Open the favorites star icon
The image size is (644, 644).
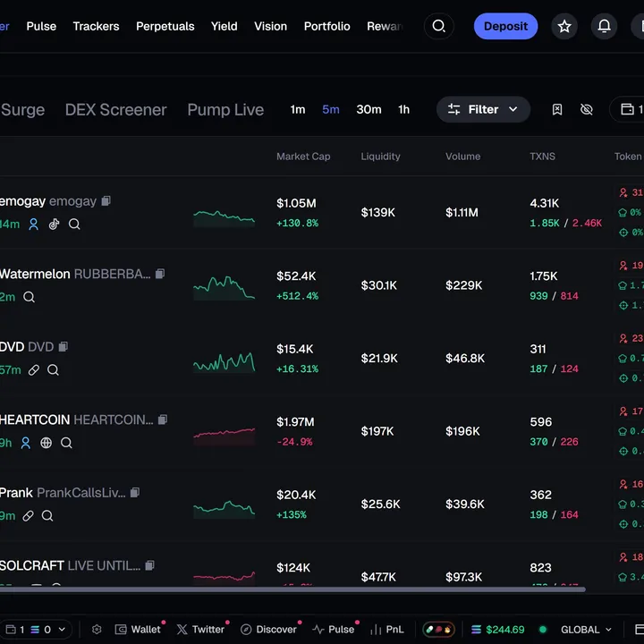[564, 27]
